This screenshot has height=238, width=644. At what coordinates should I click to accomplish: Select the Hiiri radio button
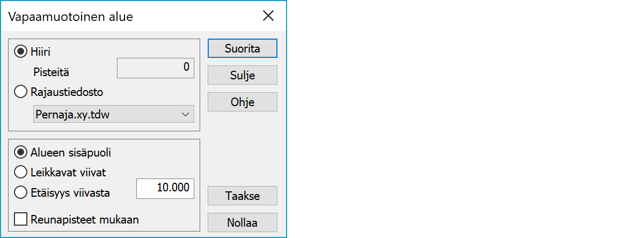tap(21, 51)
